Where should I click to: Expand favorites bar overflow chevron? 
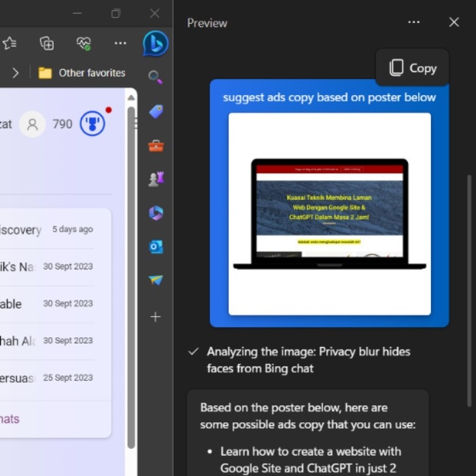(x=16, y=73)
